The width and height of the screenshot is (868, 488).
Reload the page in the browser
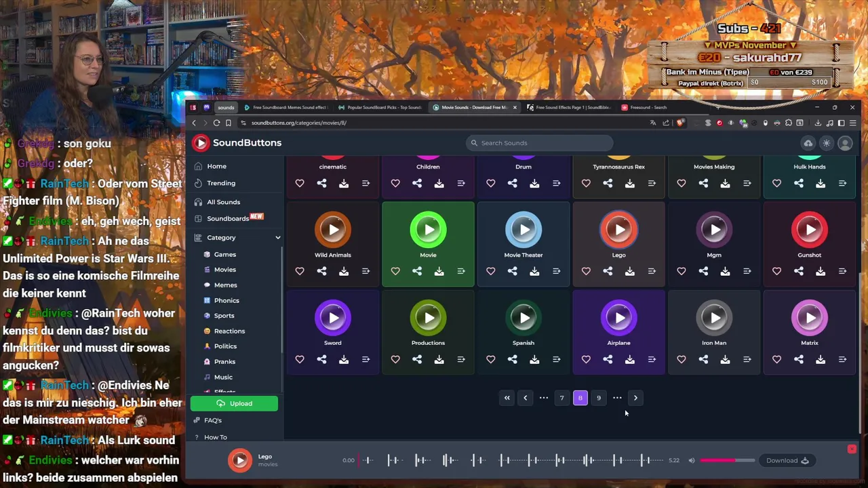pyautogui.click(x=216, y=123)
